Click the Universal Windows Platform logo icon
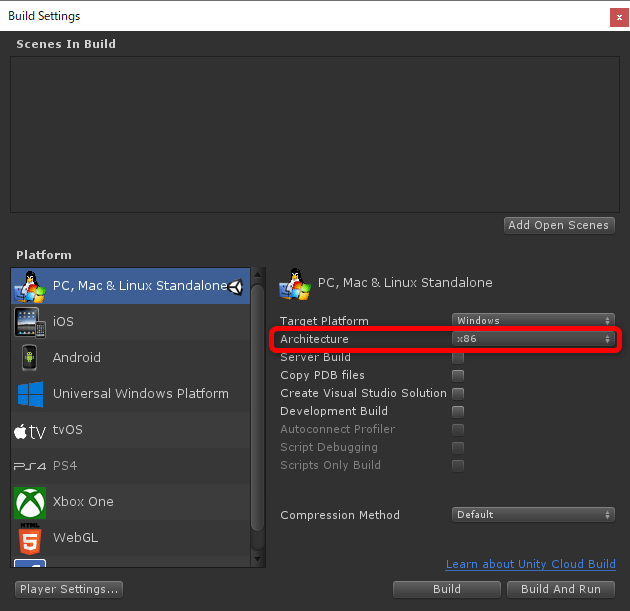Viewport: 630px width, 611px height. pyautogui.click(x=30, y=394)
